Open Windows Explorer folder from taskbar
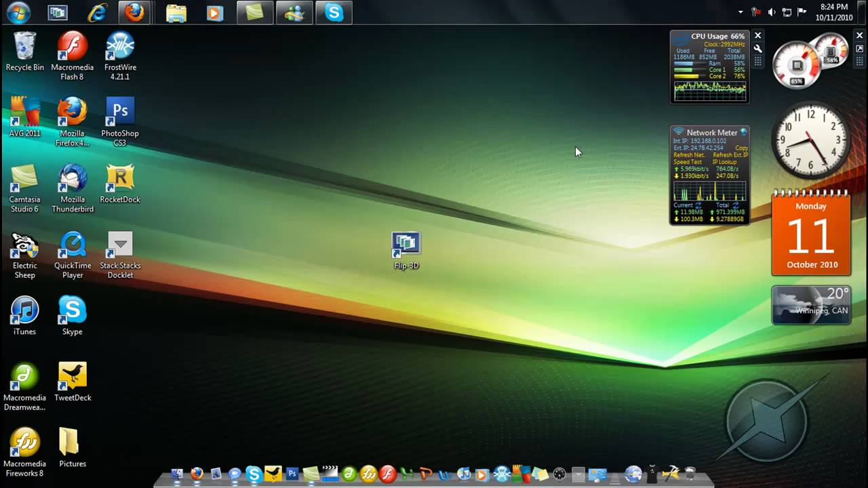The height and width of the screenshot is (488, 868). click(176, 12)
